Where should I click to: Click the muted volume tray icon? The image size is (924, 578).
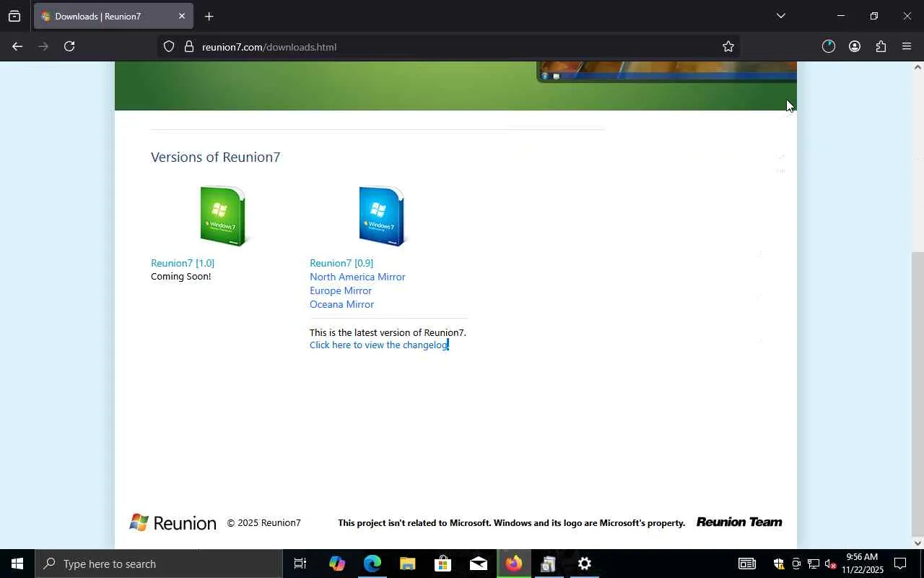pyautogui.click(x=831, y=564)
